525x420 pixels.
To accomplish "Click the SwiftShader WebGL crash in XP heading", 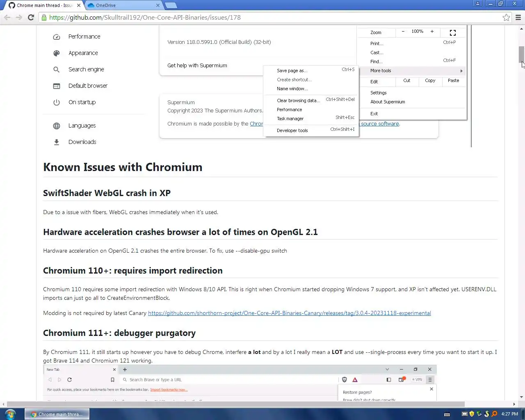I will point(107,193).
